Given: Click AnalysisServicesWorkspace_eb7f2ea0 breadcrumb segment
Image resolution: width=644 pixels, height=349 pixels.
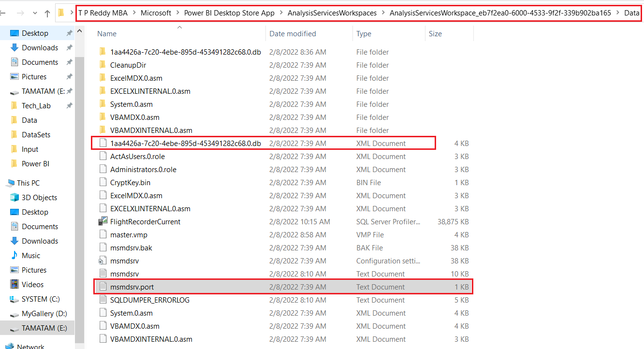Looking at the screenshot, I should [x=500, y=13].
